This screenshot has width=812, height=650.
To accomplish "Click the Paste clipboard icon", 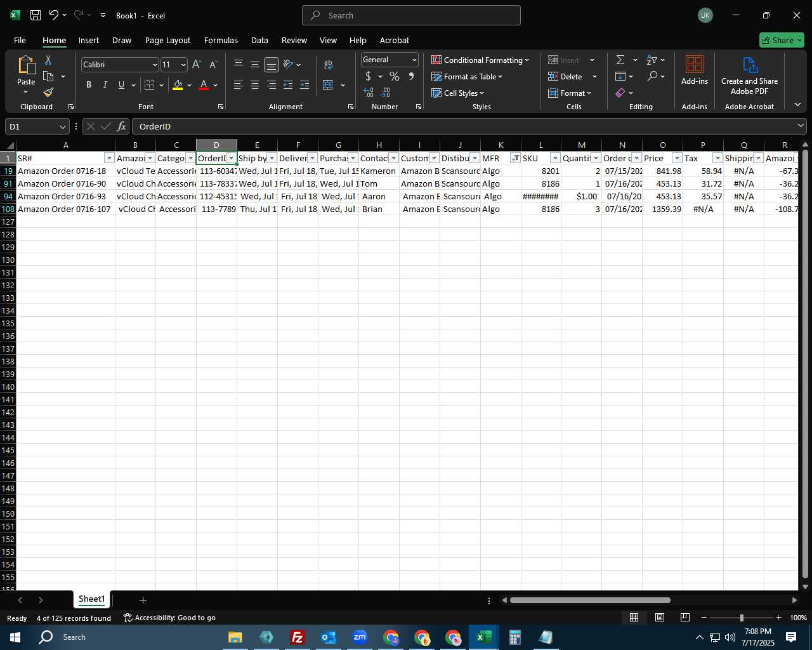I will point(26,65).
